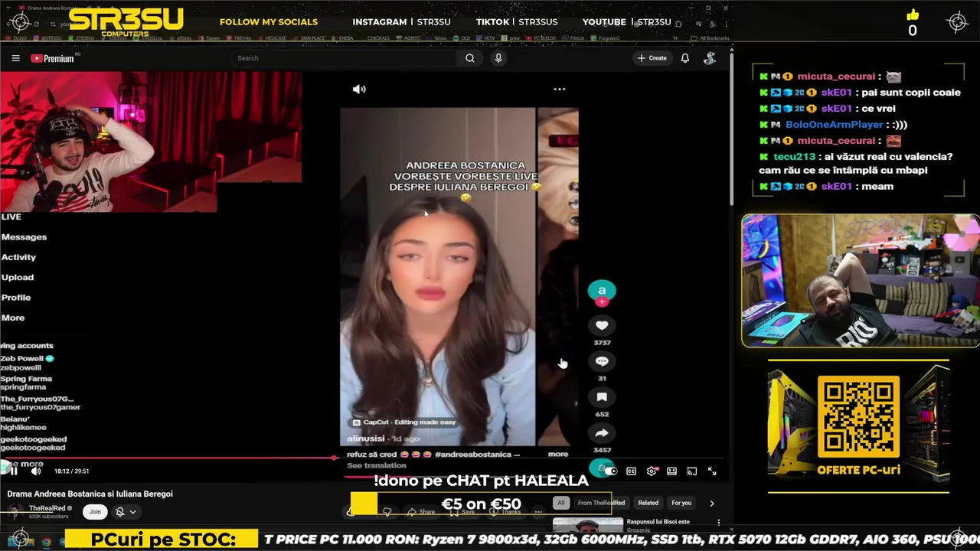The image size is (980, 551).
Task: Start voice search with microphone icon
Action: pyautogui.click(x=498, y=58)
